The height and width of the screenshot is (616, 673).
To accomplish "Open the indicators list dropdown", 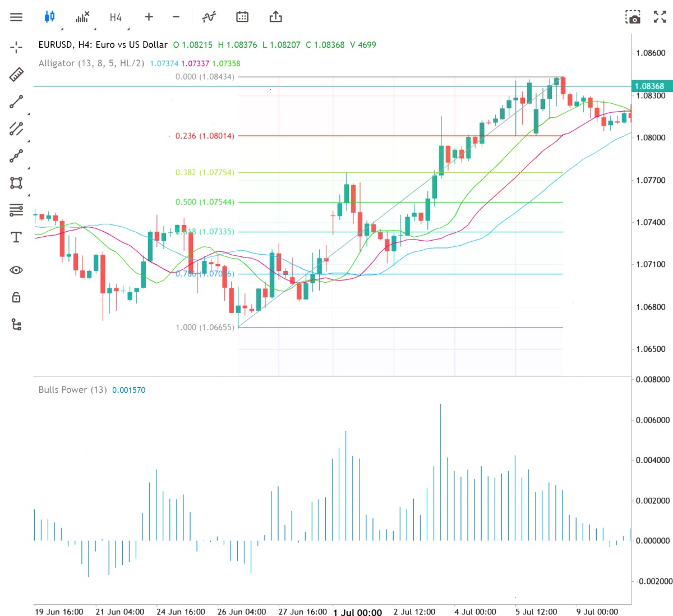I will pyautogui.click(x=82, y=17).
